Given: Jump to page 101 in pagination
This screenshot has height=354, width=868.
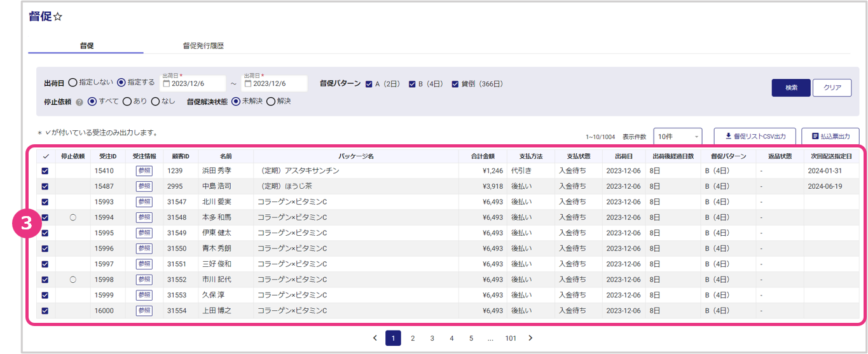Looking at the screenshot, I should pos(511,338).
